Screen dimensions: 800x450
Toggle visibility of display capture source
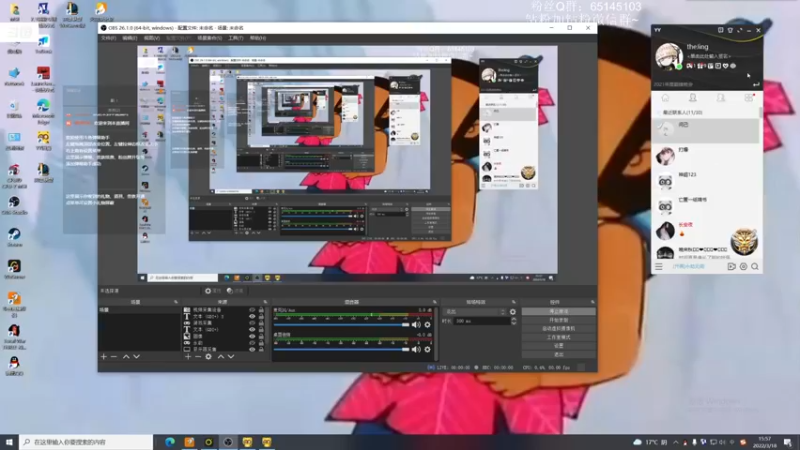coord(252,349)
